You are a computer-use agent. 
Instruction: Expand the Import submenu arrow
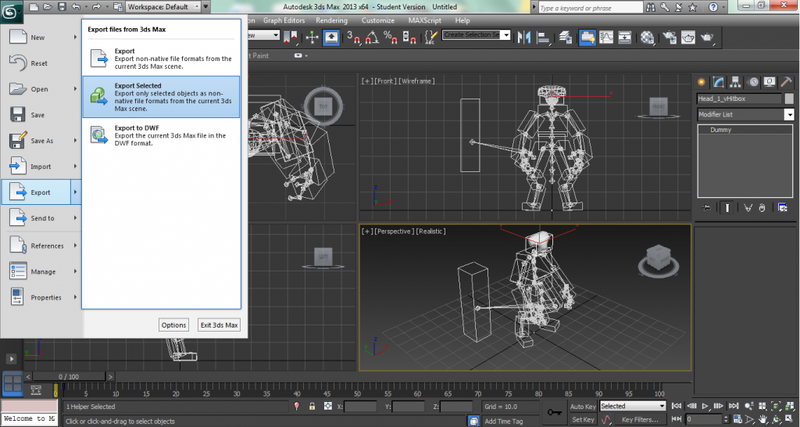click(76, 166)
